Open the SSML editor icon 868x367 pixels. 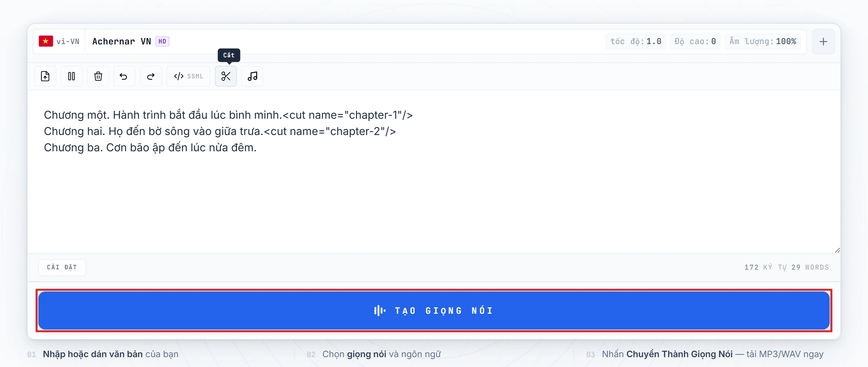[188, 76]
